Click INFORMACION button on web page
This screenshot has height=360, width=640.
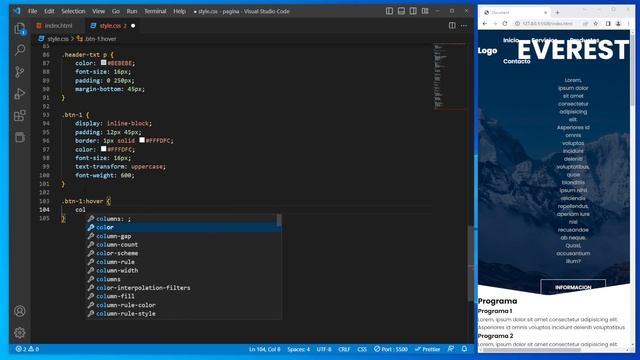click(x=573, y=287)
